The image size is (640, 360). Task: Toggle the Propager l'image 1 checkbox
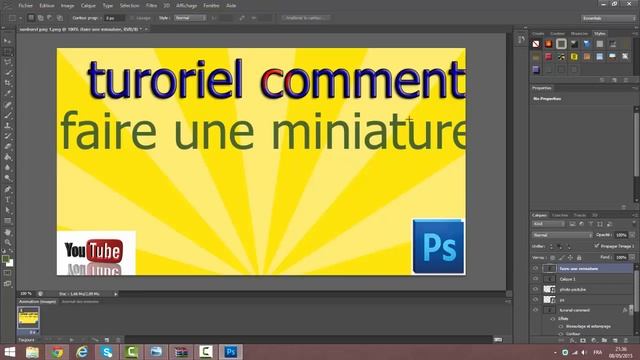597,246
